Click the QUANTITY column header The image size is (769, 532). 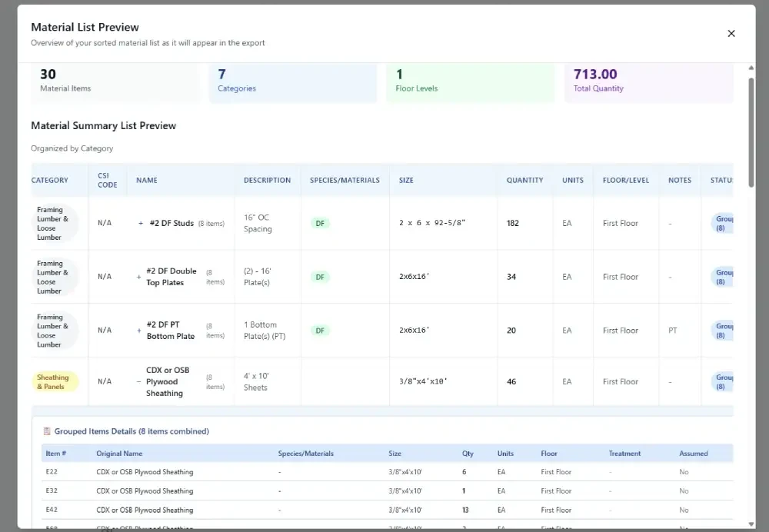point(524,181)
